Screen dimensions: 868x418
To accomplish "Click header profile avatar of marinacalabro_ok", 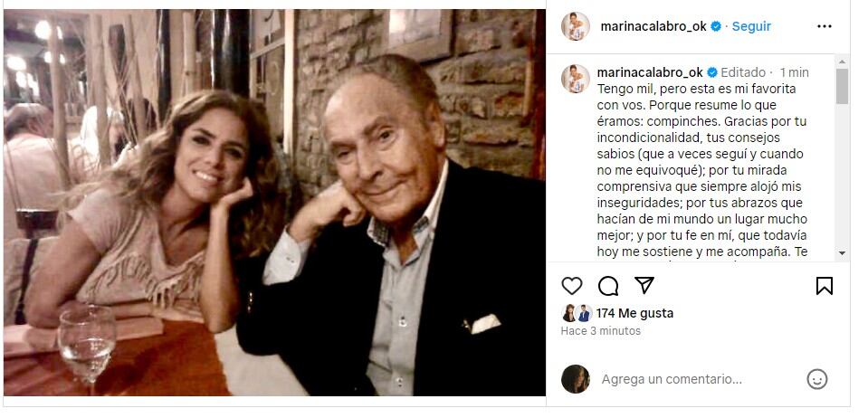I will point(576,27).
